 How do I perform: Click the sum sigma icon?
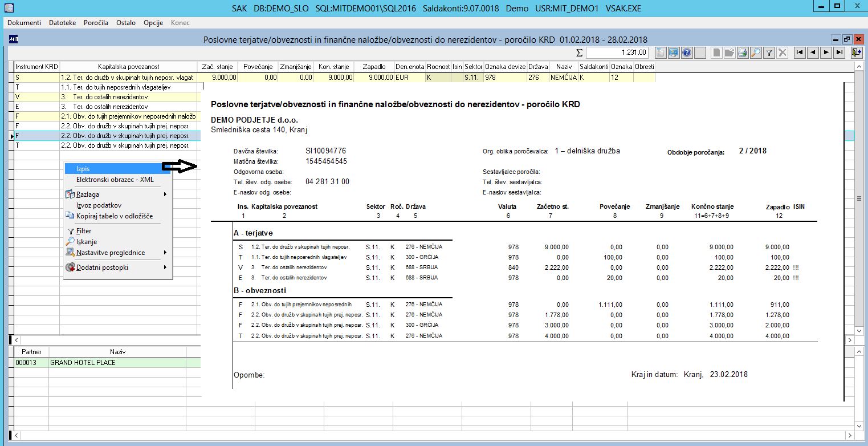pos(580,52)
